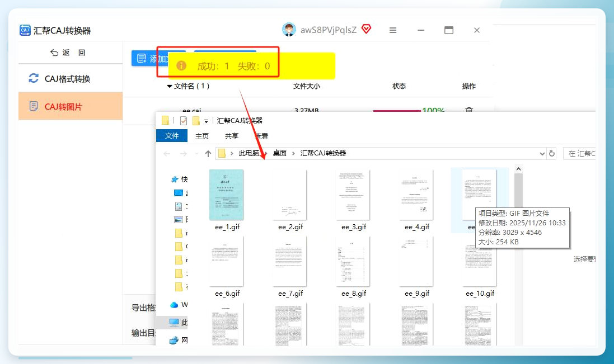
Task: Click the 操作 column header
Action: pos(468,86)
